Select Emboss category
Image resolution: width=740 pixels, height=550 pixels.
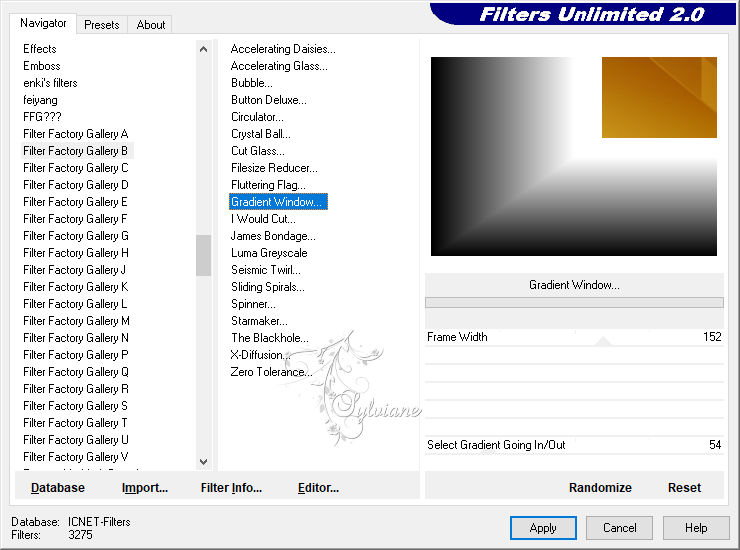(42, 66)
